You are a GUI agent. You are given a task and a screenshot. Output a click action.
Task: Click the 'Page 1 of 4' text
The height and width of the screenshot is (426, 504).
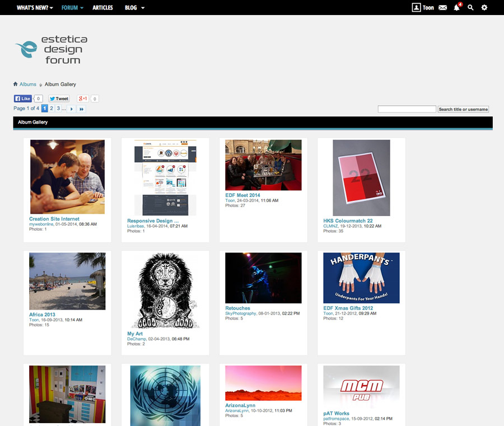(x=26, y=108)
